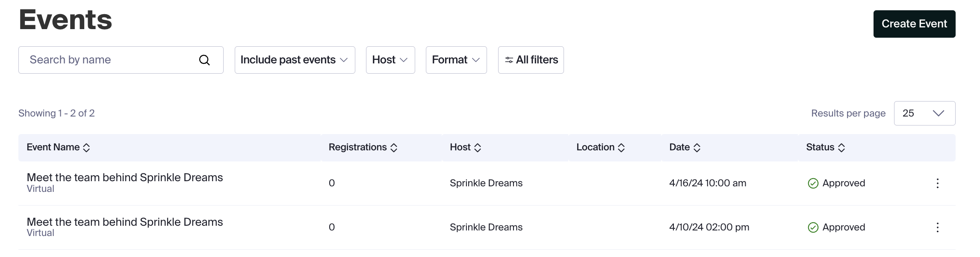Viewport: 980px width, 257px height.
Task: Expand Include past events dropdown
Action: click(295, 60)
